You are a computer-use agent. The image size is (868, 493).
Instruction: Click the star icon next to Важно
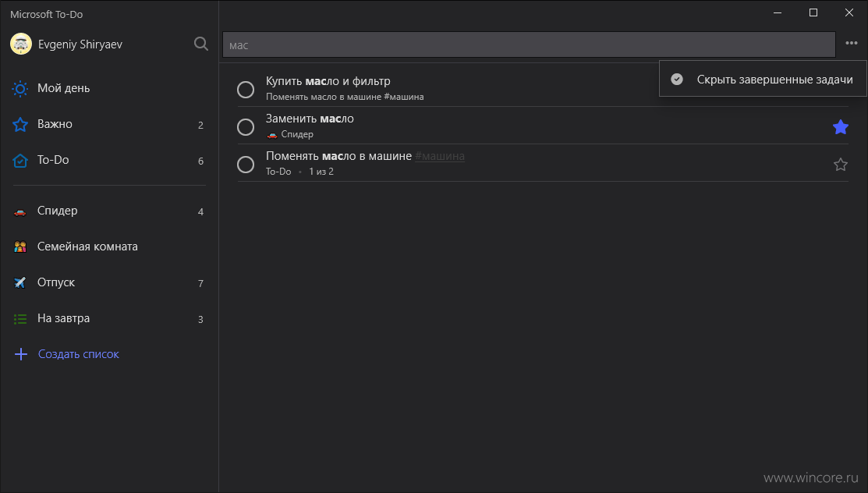click(x=20, y=124)
